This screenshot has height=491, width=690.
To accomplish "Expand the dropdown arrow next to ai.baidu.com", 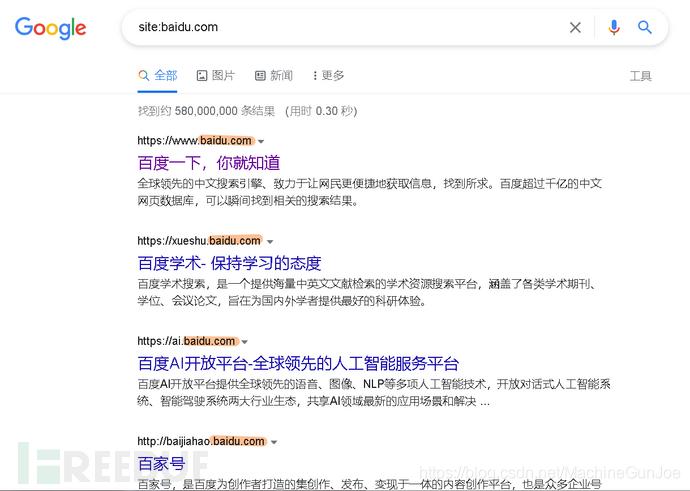I will point(245,342).
